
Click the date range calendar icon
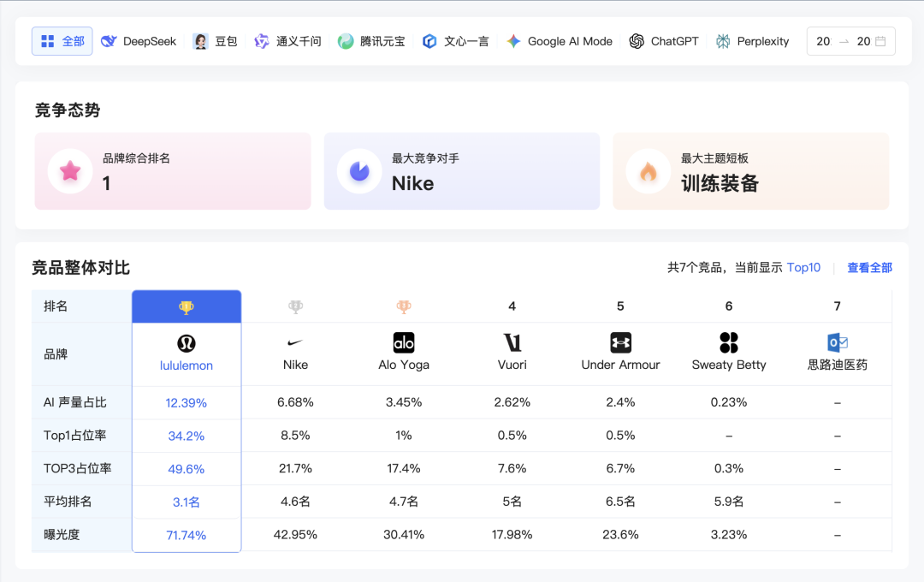pyautogui.click(x=880, y=41)
